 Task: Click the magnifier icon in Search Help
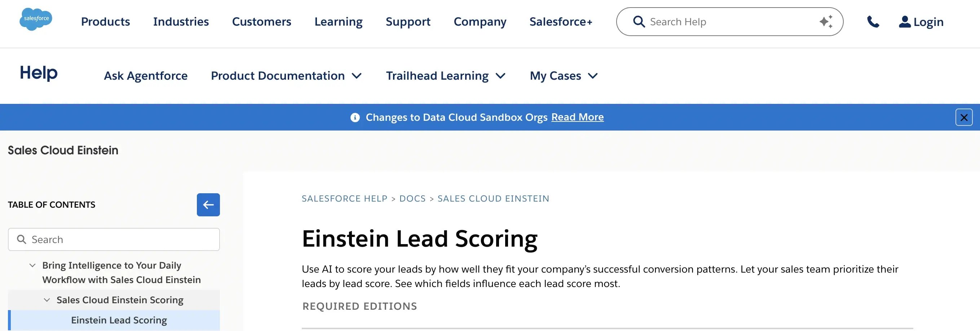[x=639, y=22]
